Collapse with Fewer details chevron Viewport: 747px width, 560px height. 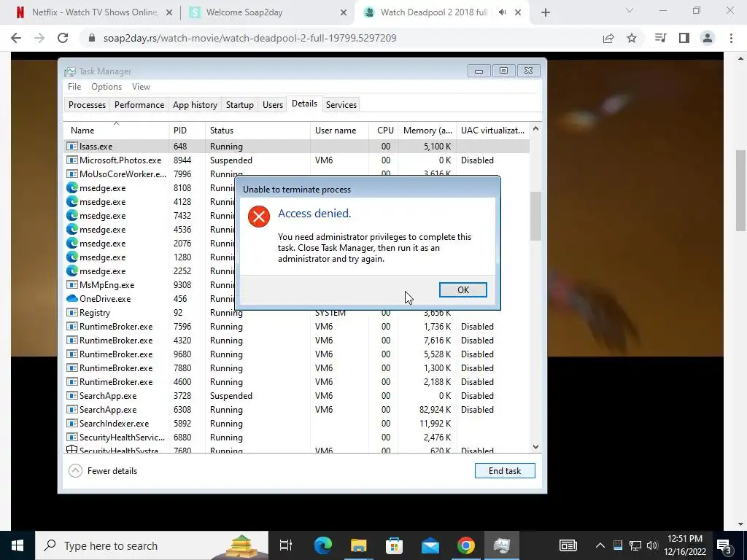75,471
